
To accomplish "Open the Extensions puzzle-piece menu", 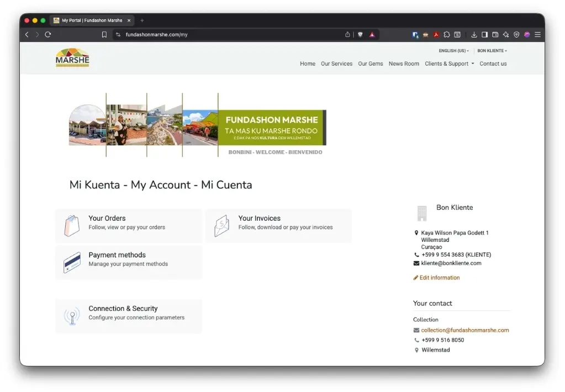I will pyautogui.click(x=447, y=35).
